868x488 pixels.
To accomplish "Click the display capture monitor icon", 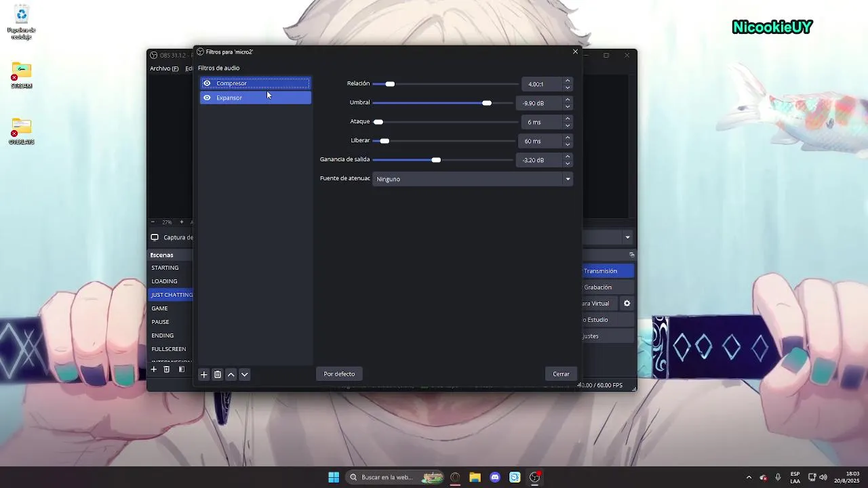I will 155,237.
